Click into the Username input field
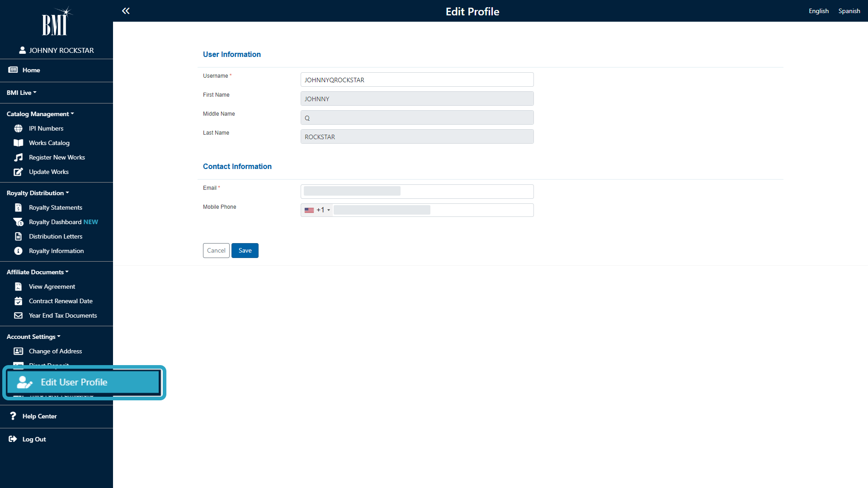The width and height of the screenshot is (868, 488). 416,80
